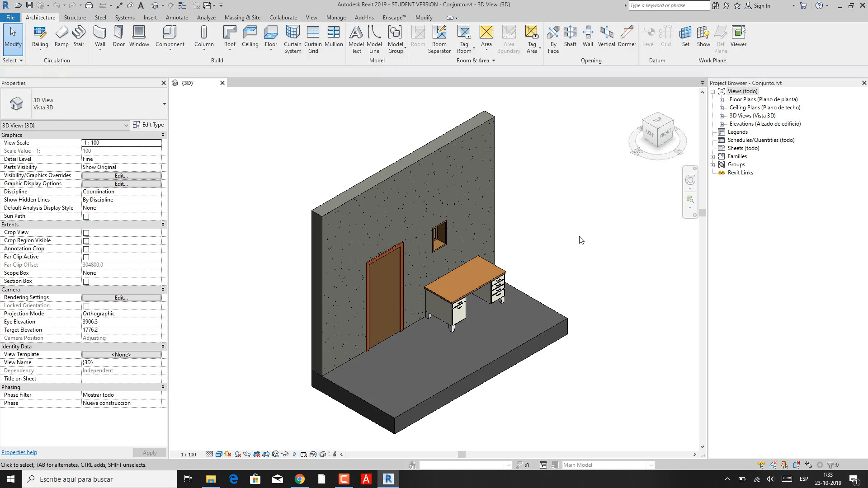Edit the Visibility/Graphics Overrides
This screenshot has width=868, height=488.
pos(121,175)
